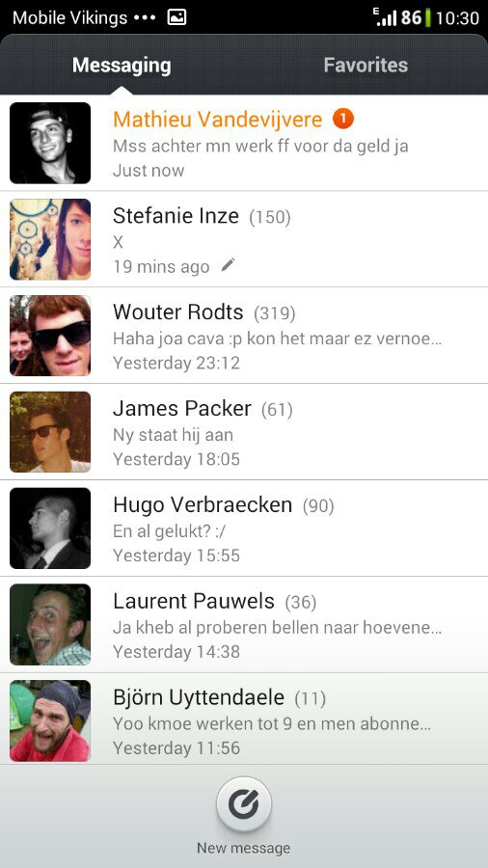Tap the orange unread badge on Mathieu Vandevijvere
Viewport: 488px width, 868px height.
(x=343, y=119)
